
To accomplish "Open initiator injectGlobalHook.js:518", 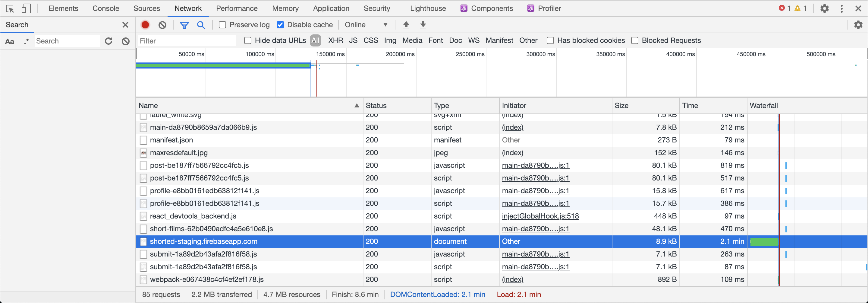I will tap(540, 216).
